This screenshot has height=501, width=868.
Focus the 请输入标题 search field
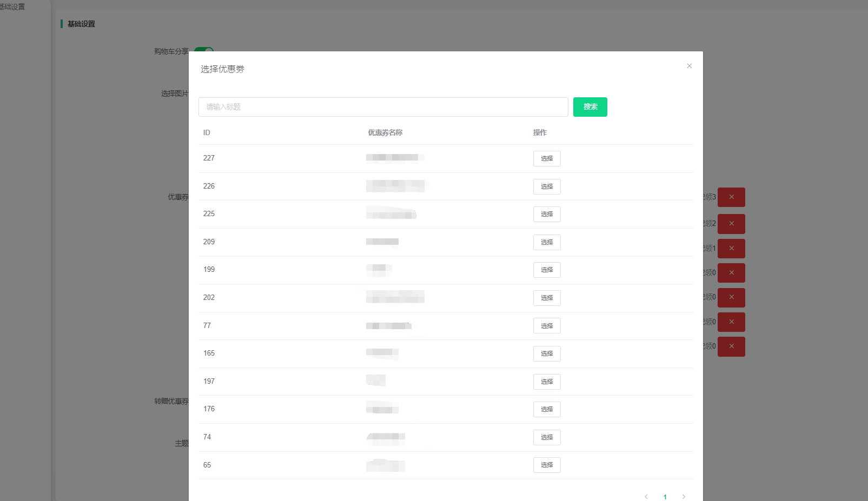tap(383, 107)
